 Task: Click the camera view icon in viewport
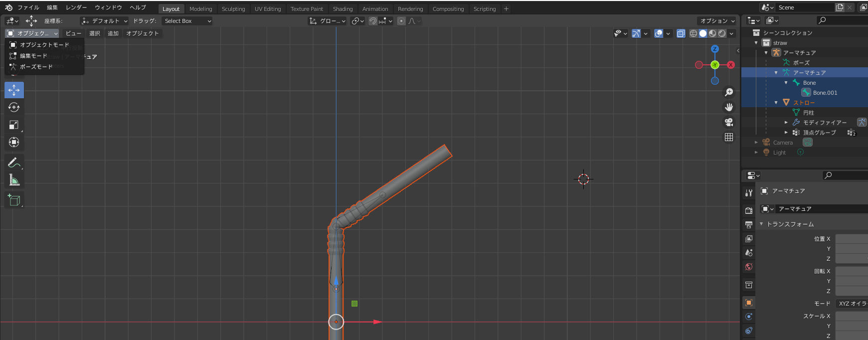click(729, 122)
